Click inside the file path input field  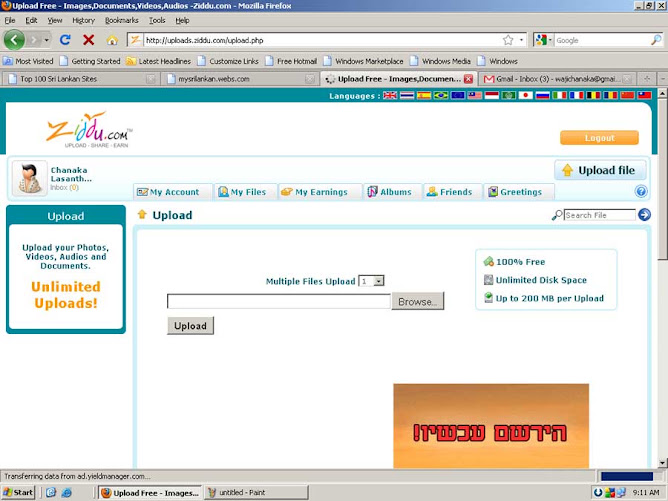click(x=279, y=301)
